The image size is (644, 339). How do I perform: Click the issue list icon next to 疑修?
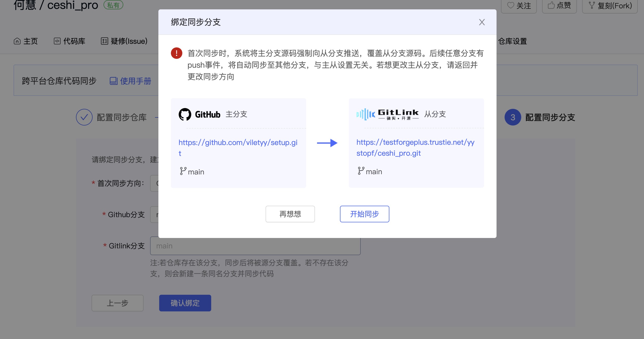(x=105, y=41)
